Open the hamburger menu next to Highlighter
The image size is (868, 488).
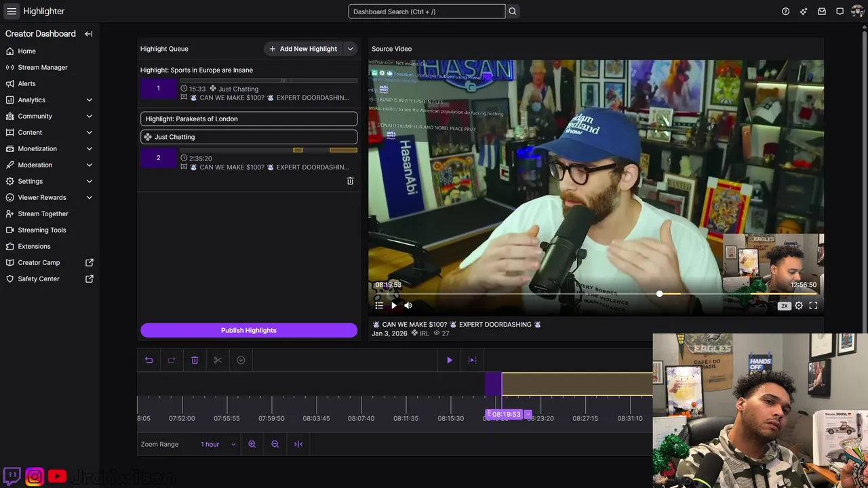click(x=12, y=12)
